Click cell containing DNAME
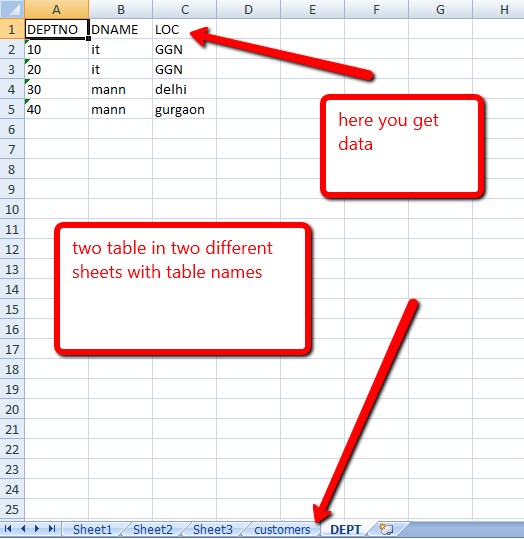Screen dimensions: 524x539 120,29
